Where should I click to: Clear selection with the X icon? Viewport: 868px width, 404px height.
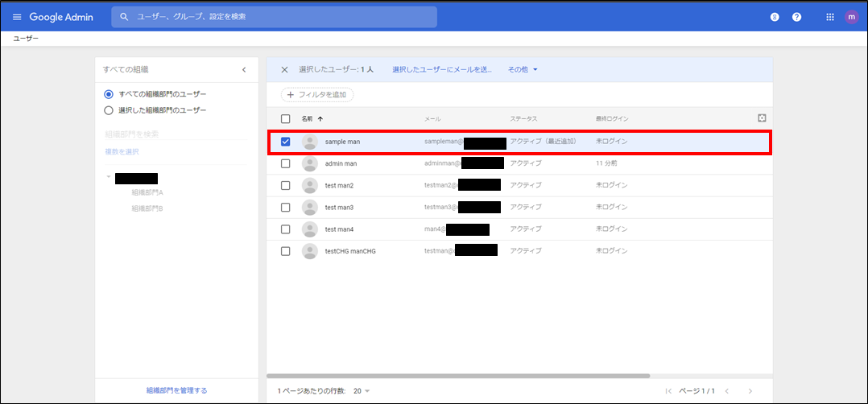click(284, 70)
